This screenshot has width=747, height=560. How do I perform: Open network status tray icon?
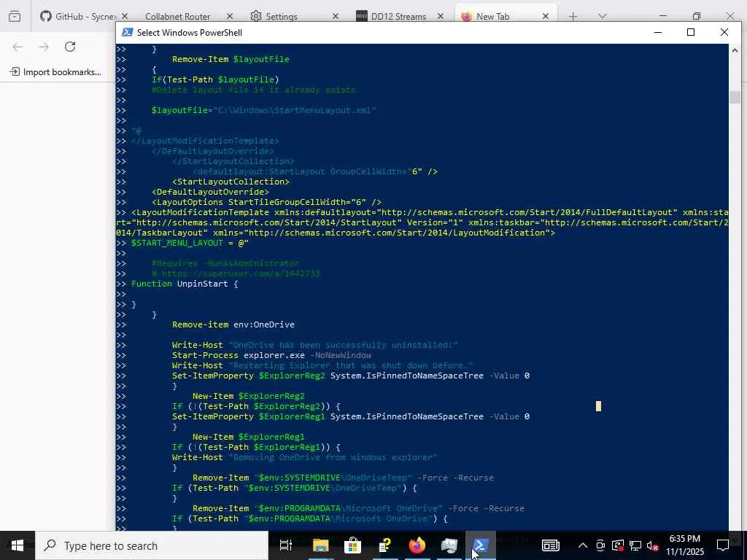[x=635, y=545]
